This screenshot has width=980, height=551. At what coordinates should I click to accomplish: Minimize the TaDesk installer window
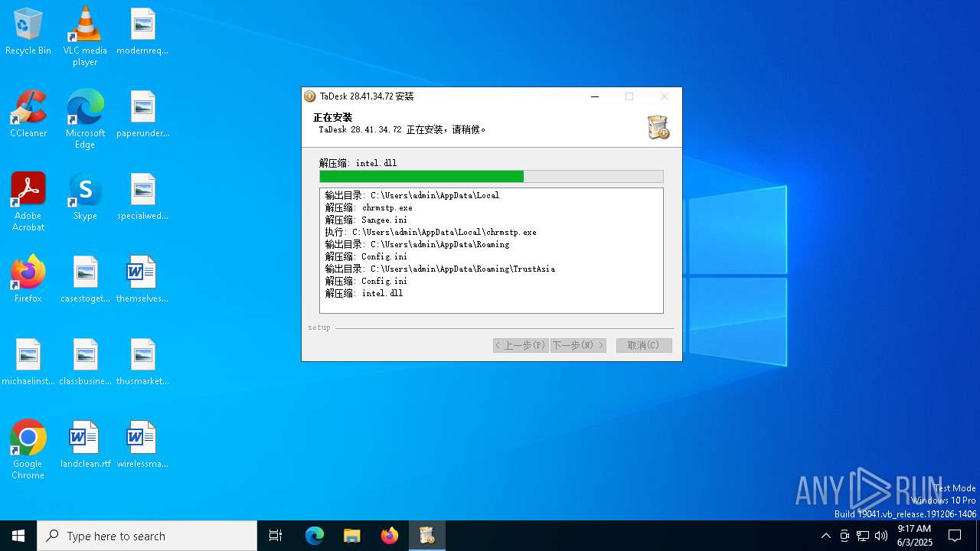click(x=595, y=96)
